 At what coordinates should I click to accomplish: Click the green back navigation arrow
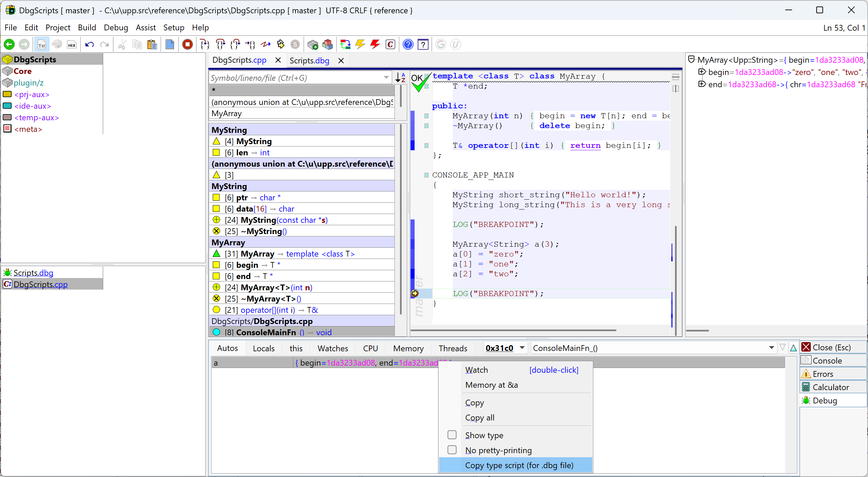click(9, 44)
